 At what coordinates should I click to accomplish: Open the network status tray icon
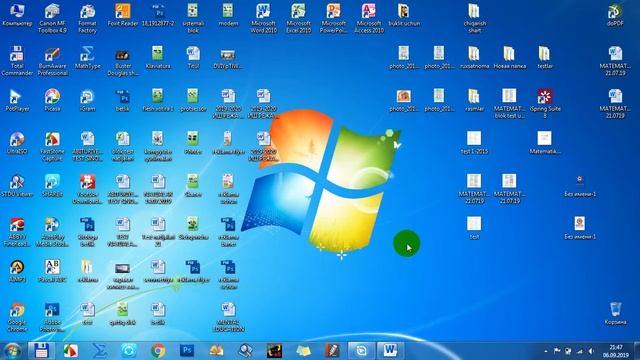coord(580,351)
